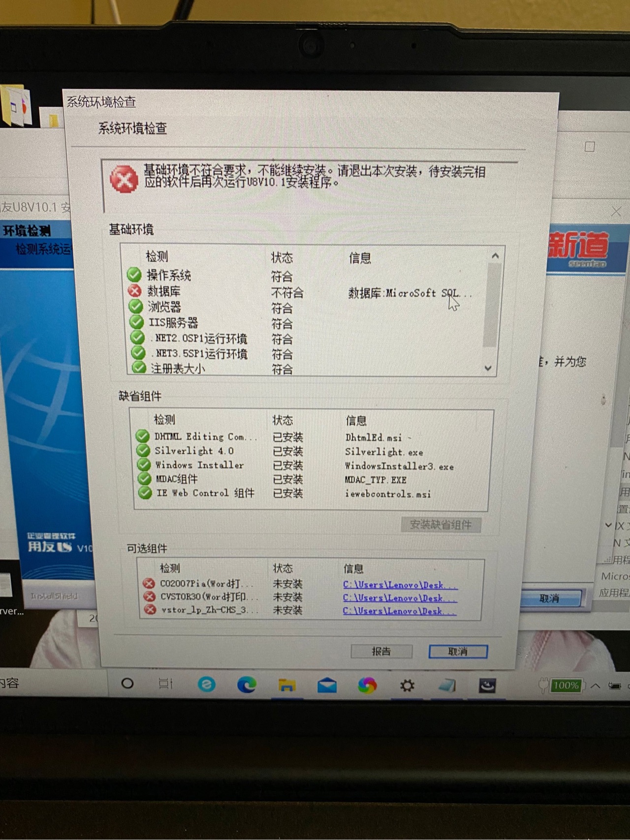Viewport: 630px width, 840px height.
Task: Click iewebcontrols.msi info text
Action: tap(388, 494)
